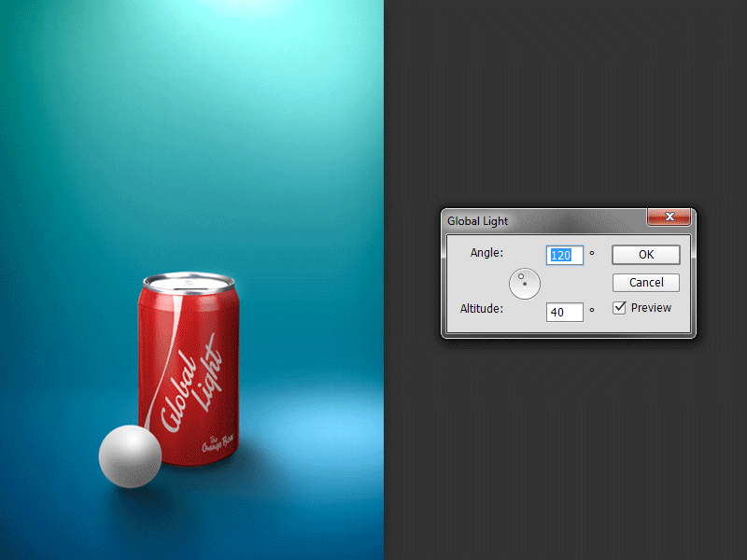This screenshot has height=560, width=747.
Task: Click the Angle input field
Action: [564, 255]
